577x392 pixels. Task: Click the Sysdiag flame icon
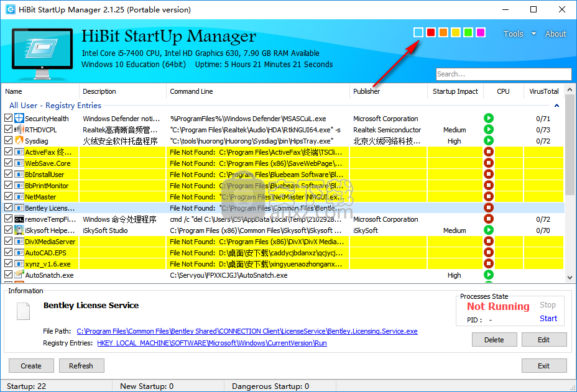pos(19,140)
